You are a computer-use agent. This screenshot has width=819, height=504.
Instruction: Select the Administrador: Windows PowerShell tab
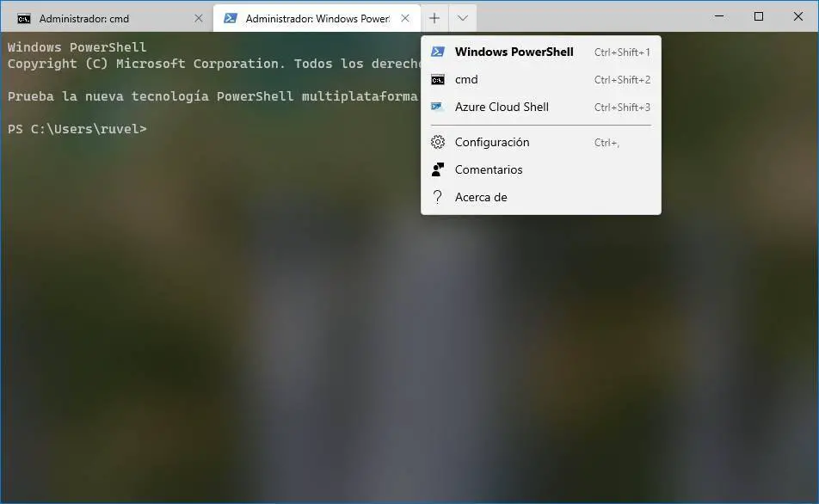317,18
